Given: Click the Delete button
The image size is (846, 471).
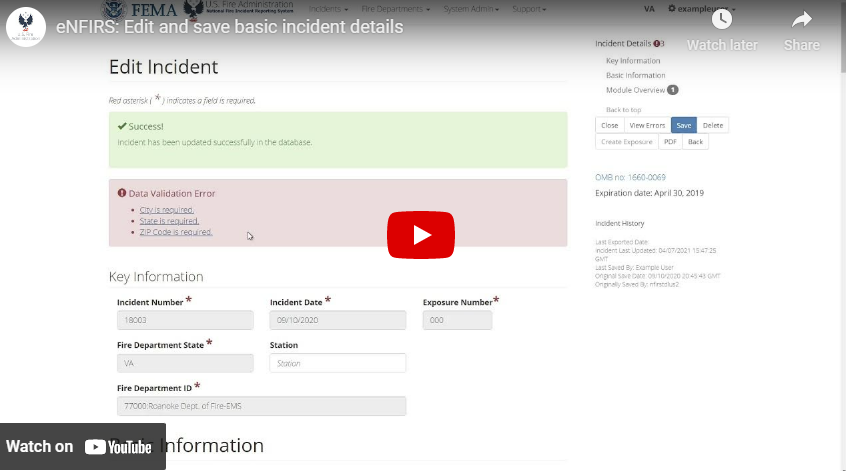Looking at the screenshot, I should pos(713,125).
